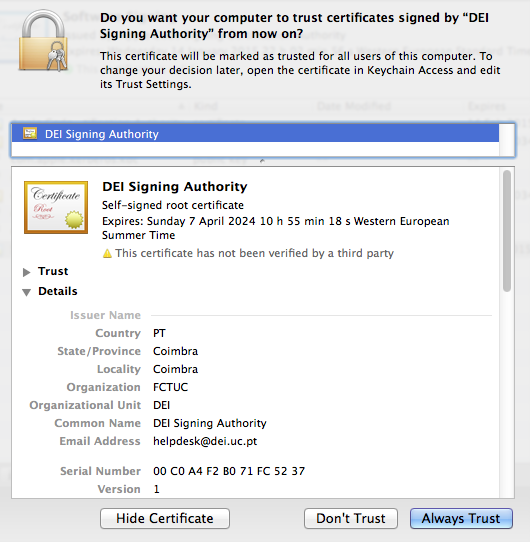Screen dimensions: 530x542
Task: Click the keys on the padlock image
Action: pyautogui.click(x=57, y=57)
